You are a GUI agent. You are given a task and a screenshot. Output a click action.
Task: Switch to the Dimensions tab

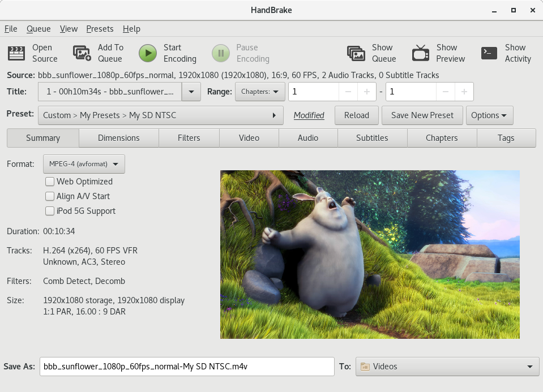pos(119,138)
